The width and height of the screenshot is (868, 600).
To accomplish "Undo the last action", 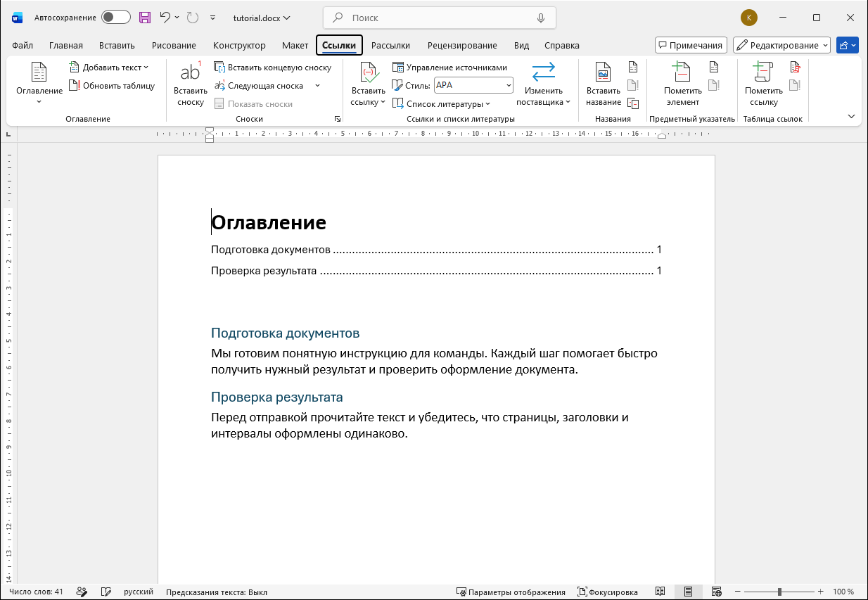I will point(165,18).
